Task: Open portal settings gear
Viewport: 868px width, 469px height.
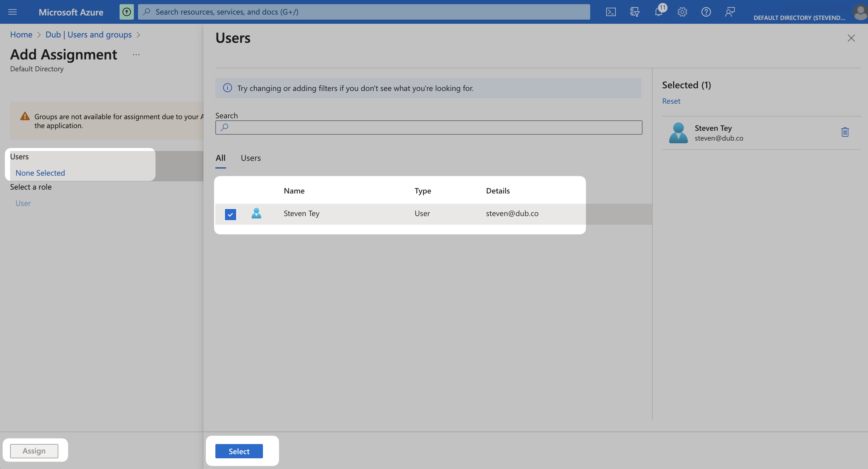Action: pyautogui.click(x=682, y=12)
